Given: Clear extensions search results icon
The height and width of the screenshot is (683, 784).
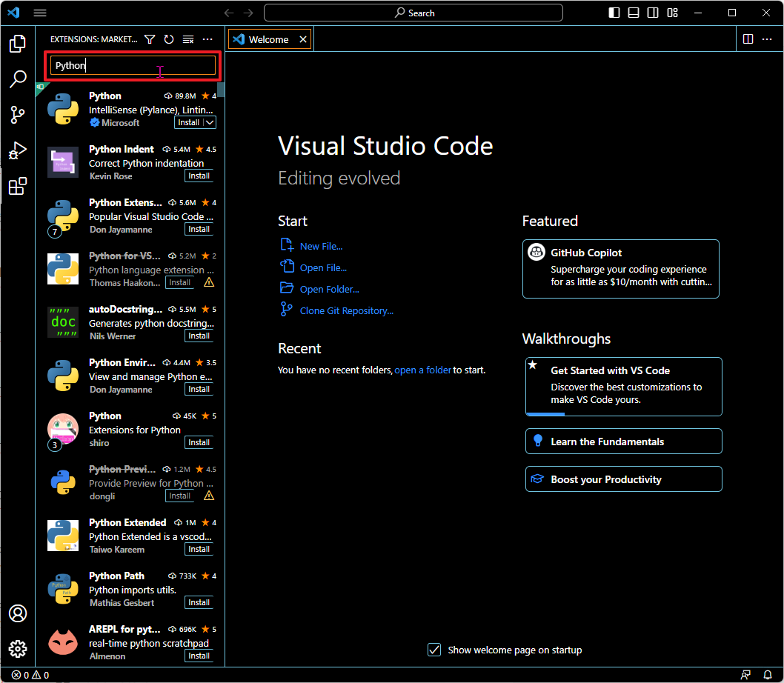Looking at the screenshot, I should (x=188, y=39).
